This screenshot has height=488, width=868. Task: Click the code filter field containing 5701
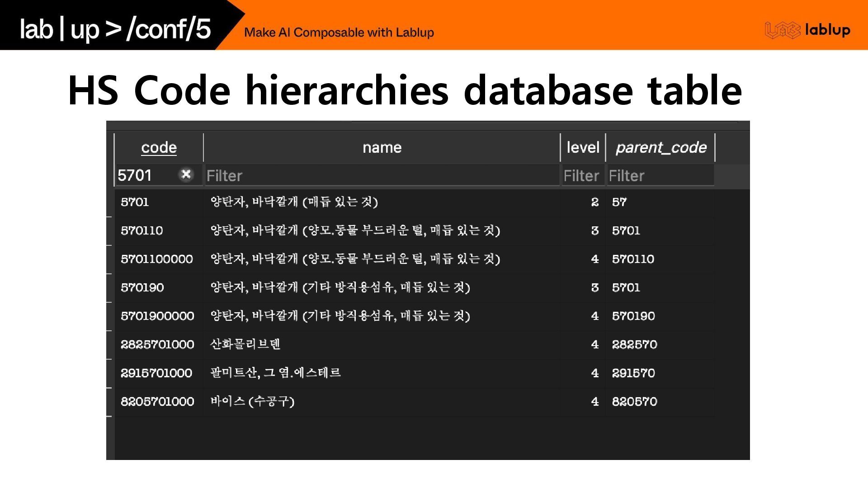(145, 175)
